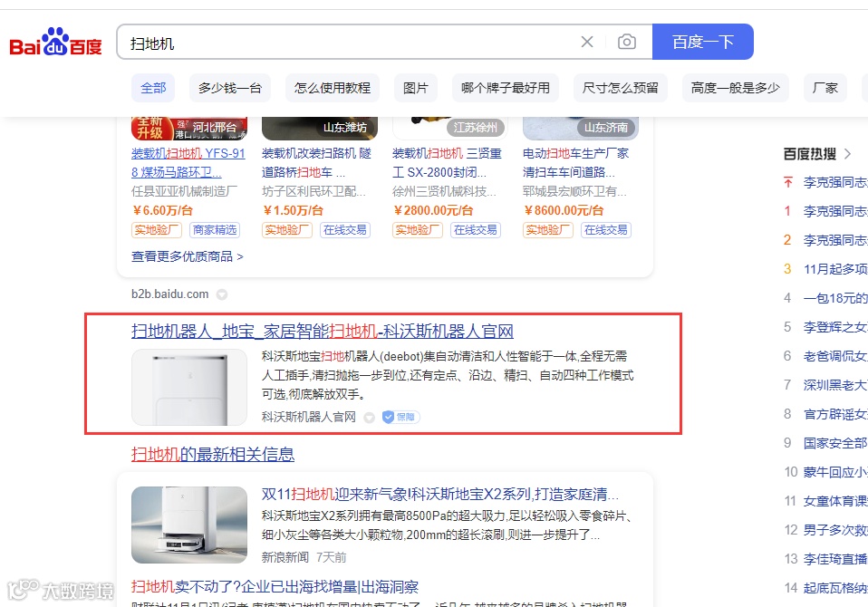The image size is (868, 607).
Task: Click the 保障 verified badge icon
Action: click(x=400, y=417)
